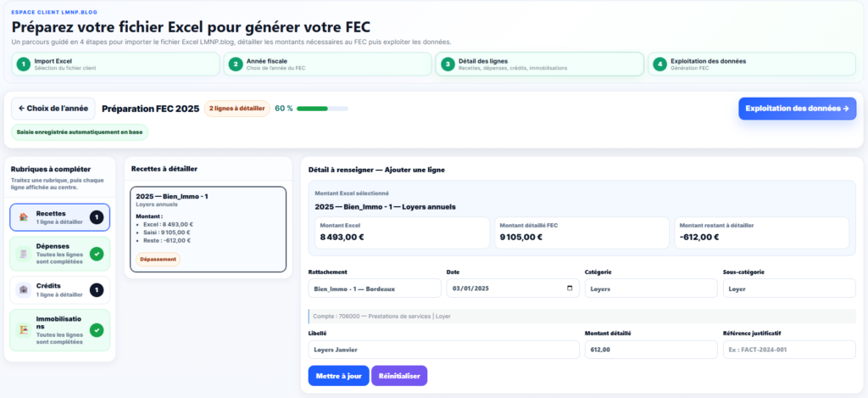Click the green checkmark on Dépenses
This screenshot has width=868, height=398.
[x=97, y=254]
